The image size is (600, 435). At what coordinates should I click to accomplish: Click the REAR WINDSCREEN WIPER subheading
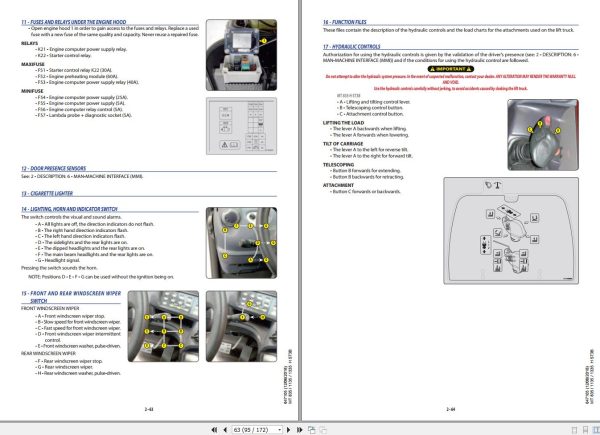48,354
